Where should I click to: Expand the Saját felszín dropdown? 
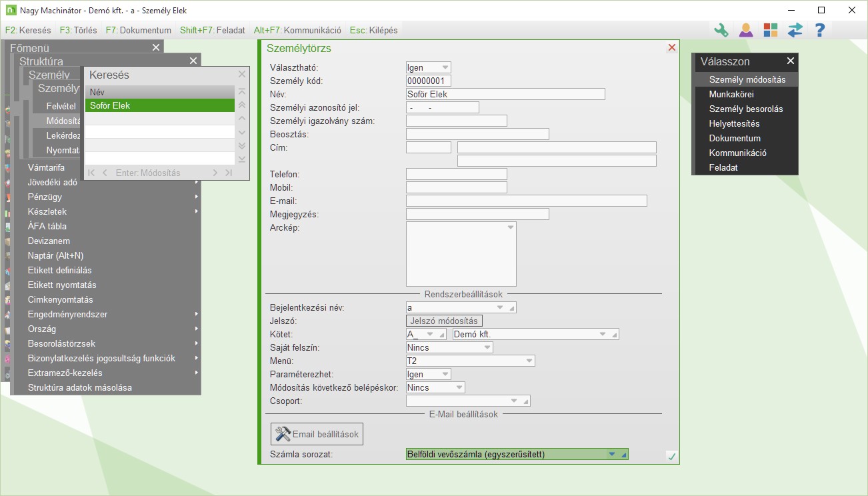click(487, 347)
